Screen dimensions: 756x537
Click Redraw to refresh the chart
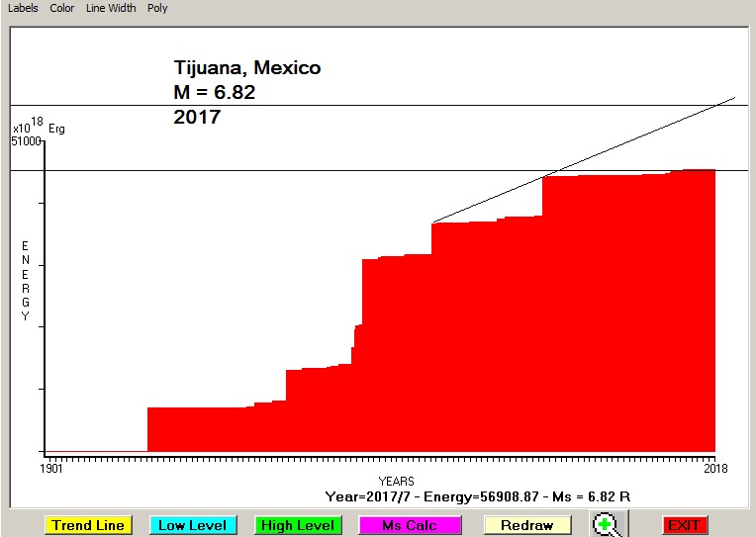[526, 525]
